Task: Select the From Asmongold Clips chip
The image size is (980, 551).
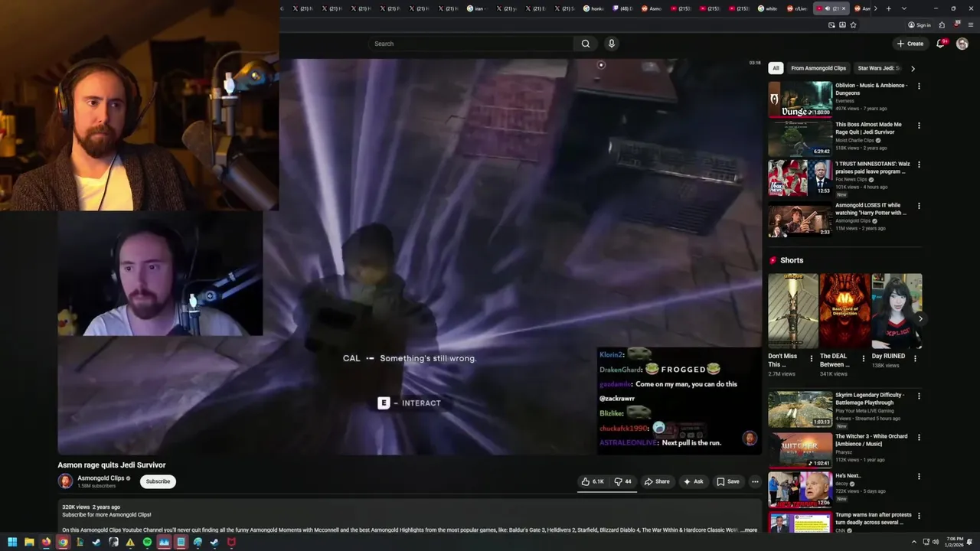Action: 818,68
